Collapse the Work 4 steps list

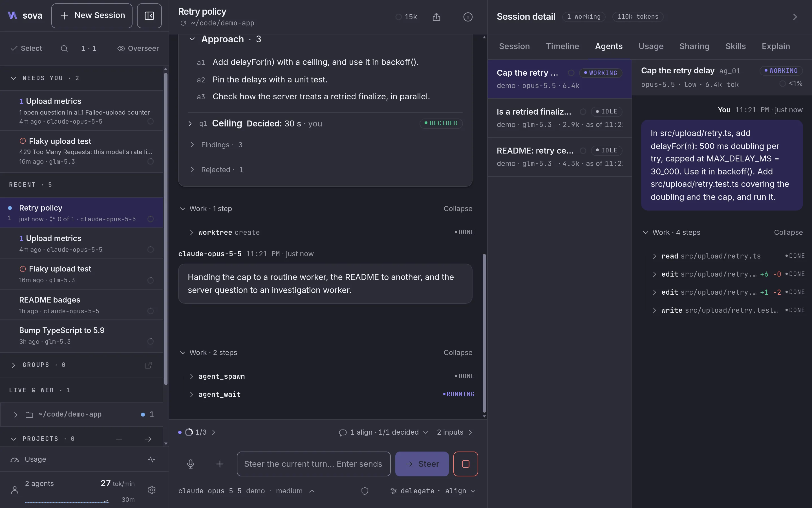pos(788,233)
